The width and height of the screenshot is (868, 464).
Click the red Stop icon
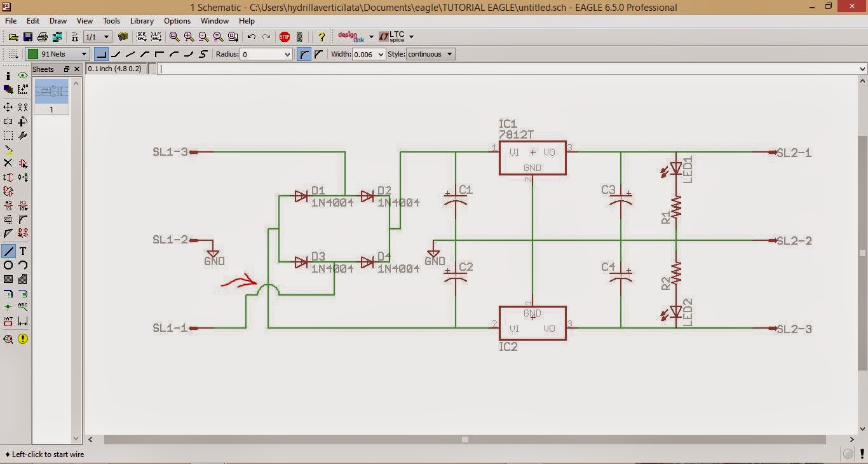283,36
